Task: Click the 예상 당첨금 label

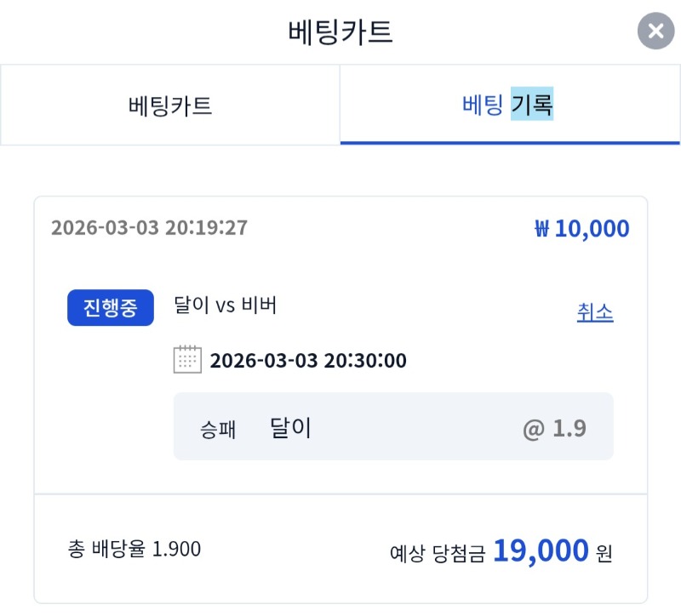Action: [437, 553]
